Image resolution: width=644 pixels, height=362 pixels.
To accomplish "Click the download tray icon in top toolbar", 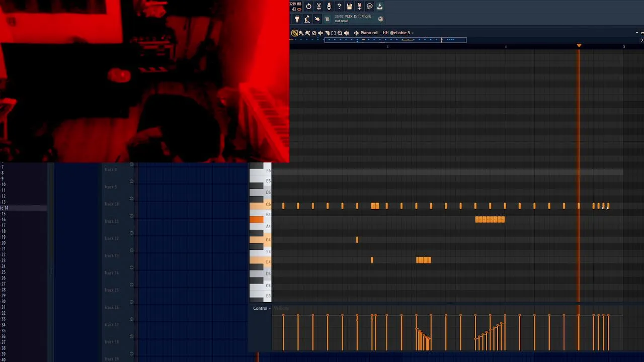I will click(x=380, y=6).
